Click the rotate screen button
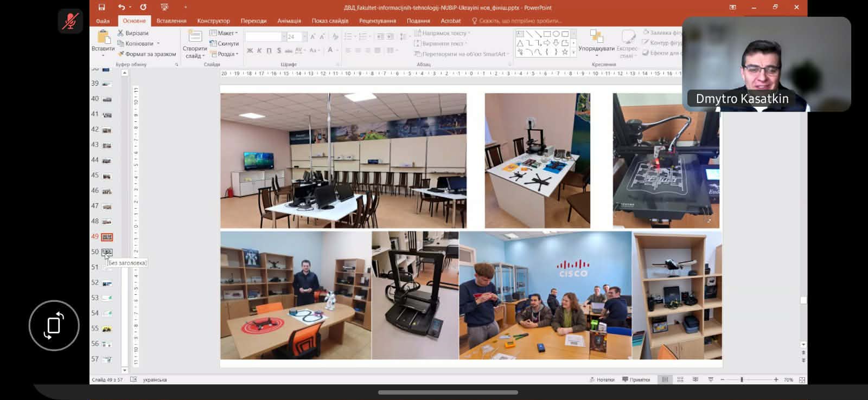868x400 pixels. click(x=54, y=325)
